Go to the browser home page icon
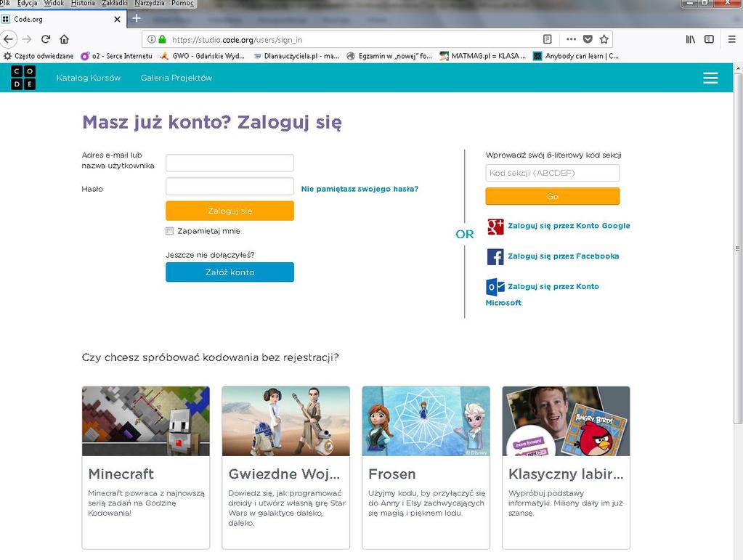The image size is (743, 560). pyautogui.click(x=64, y=39)
